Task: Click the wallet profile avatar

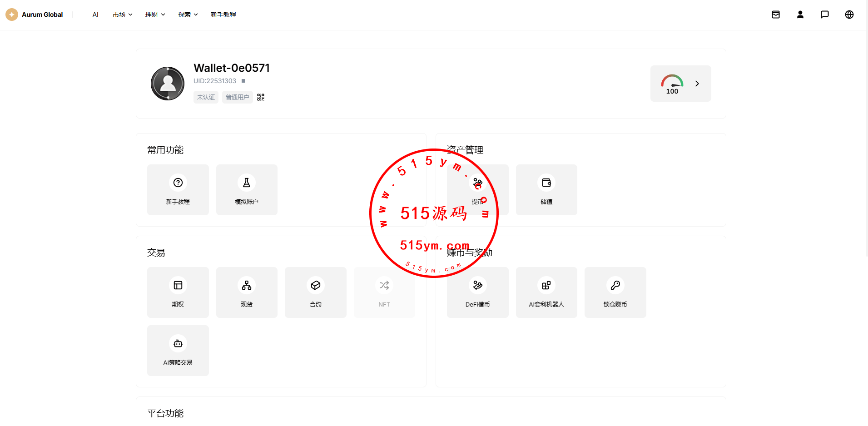Action: point(168,84)
